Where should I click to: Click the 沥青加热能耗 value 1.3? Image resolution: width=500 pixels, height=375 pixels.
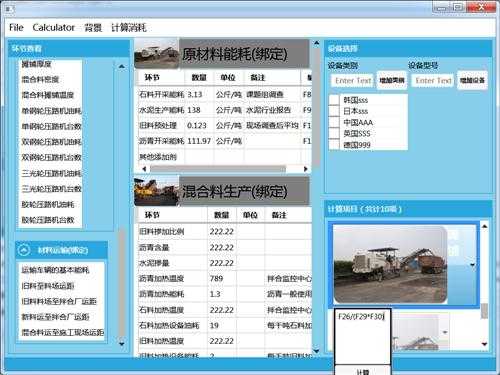[x=215, y=294]
